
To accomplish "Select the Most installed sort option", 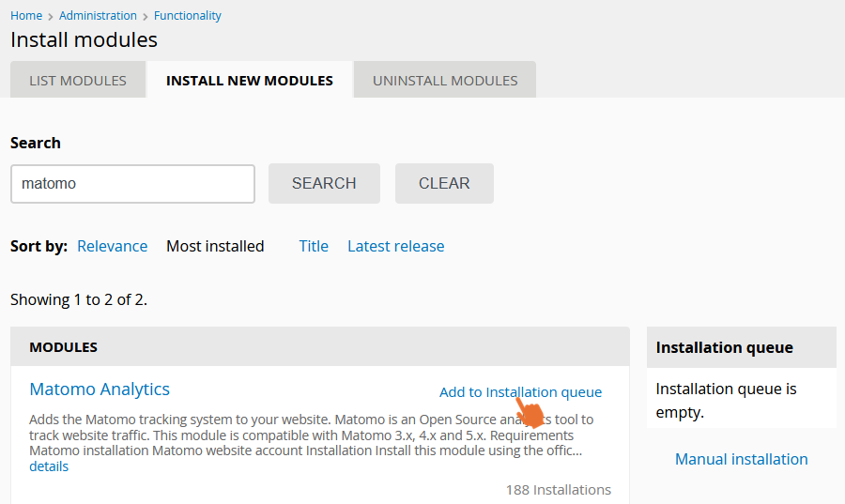I will pyautogui.click(x=215, y=246).
